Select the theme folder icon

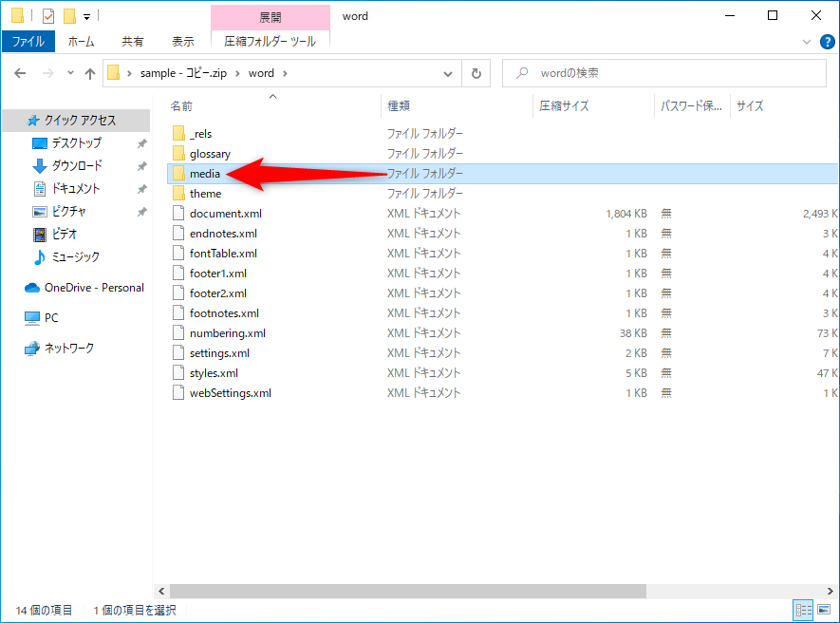coord(179,193)
